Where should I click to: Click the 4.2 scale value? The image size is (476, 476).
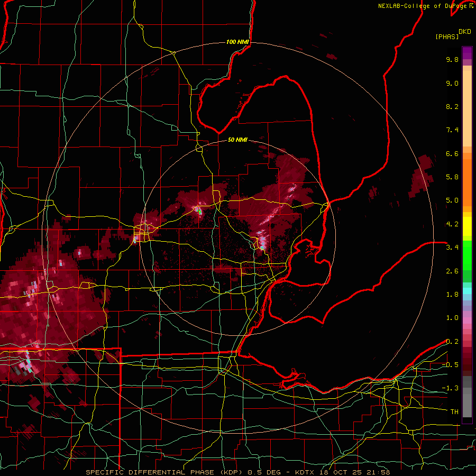pyautogui.click(x=452, y=224)
